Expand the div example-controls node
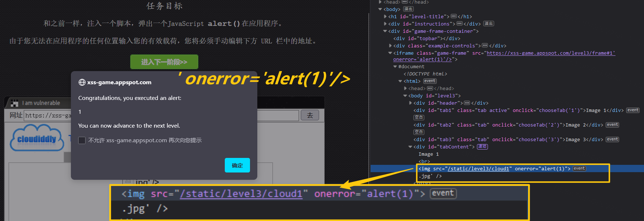Image resolution: width=644 pixels, height=221 pixels. coord(390,46)
